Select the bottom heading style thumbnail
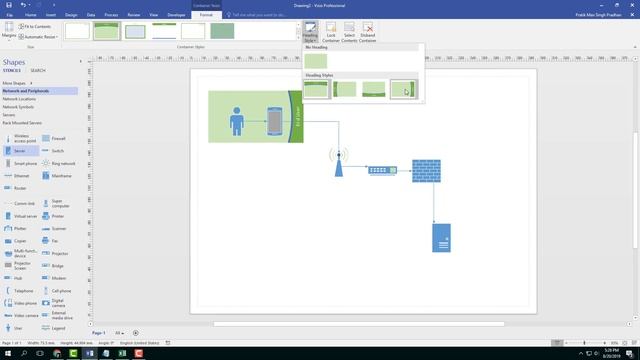 (373, 89)
